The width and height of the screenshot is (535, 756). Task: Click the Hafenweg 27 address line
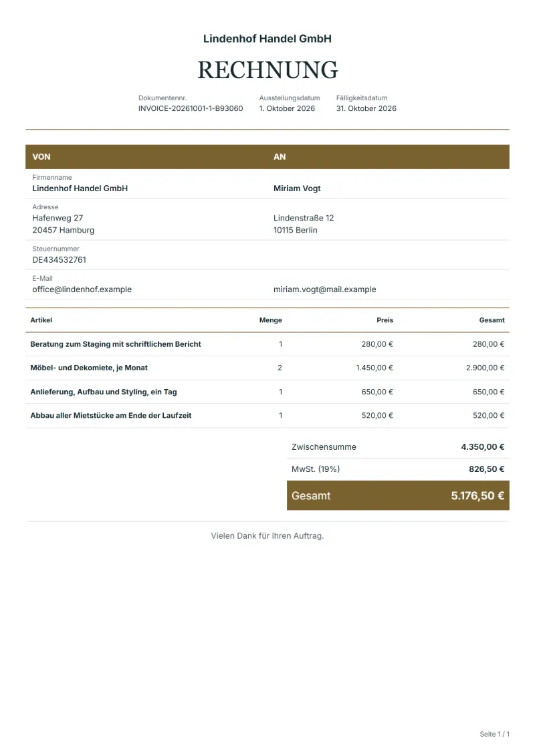coord(58,218)
